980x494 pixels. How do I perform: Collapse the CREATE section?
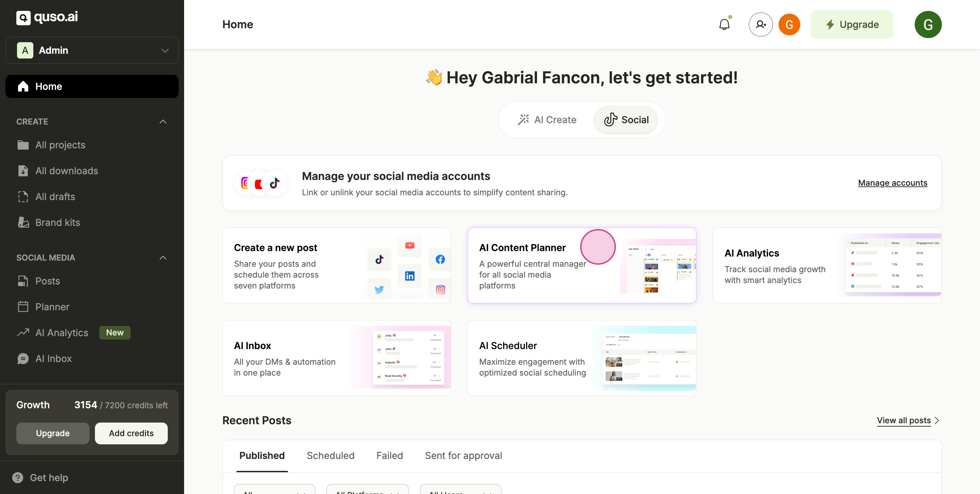point(163,122)
